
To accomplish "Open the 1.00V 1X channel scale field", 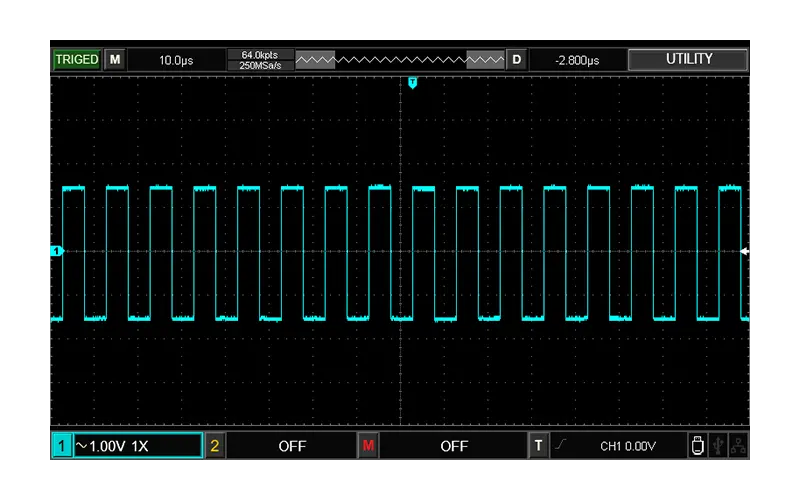I will pyautogui.click(x=138, y=446).
